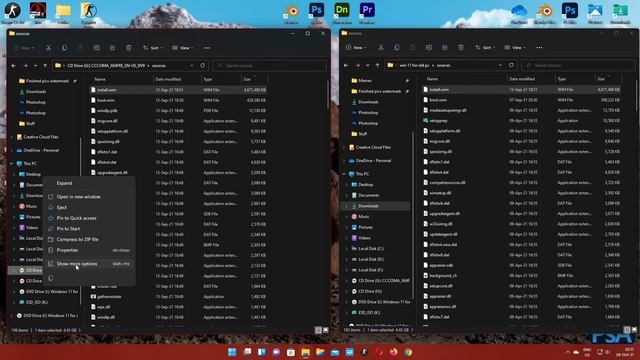The height and width of the screenshot is (360, 640).
Task: Open Adobe Premiere Pro desktop shortcut
Action: [367, 12]
